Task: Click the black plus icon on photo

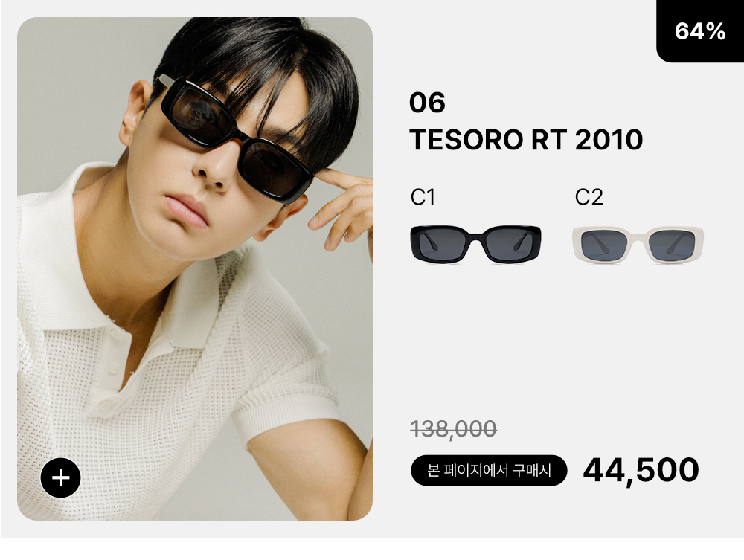Action: pyautogui.click(x=61, y=477)
